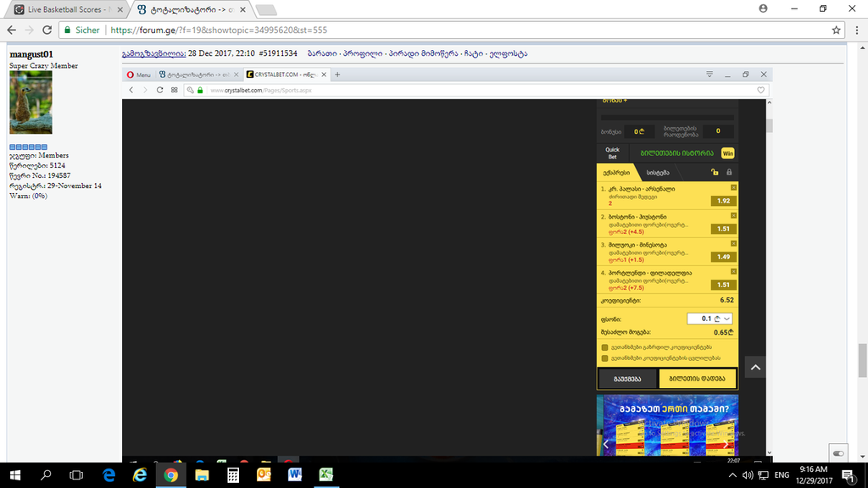868x488 pixels.
Task: Select the ექსპრესი bet slip tab
Action: (x=616, y=173)
